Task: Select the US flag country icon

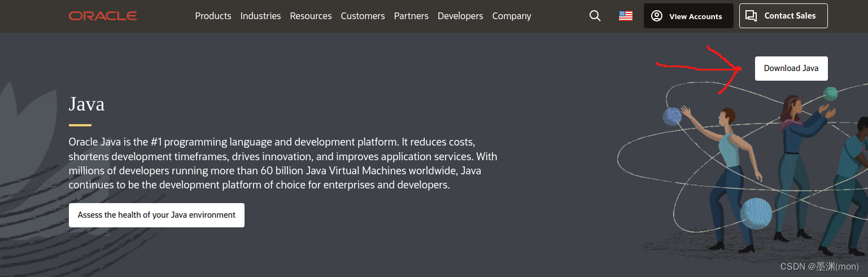Action: pos(626,16)
